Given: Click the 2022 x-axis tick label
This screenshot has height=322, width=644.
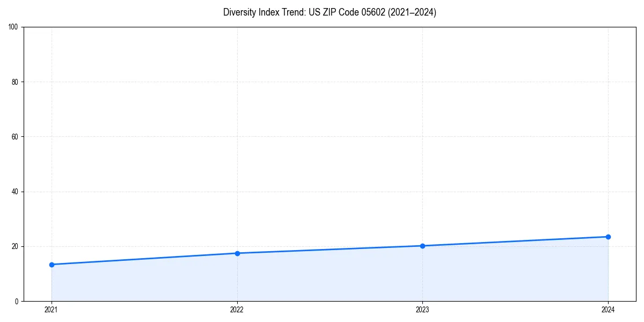Looking at the screenshot, I should (237, 310).
